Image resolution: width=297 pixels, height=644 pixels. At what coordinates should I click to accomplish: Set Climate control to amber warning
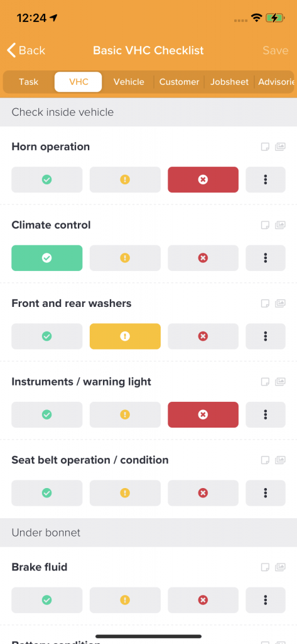pyautogui.click(x=125, y=258)
